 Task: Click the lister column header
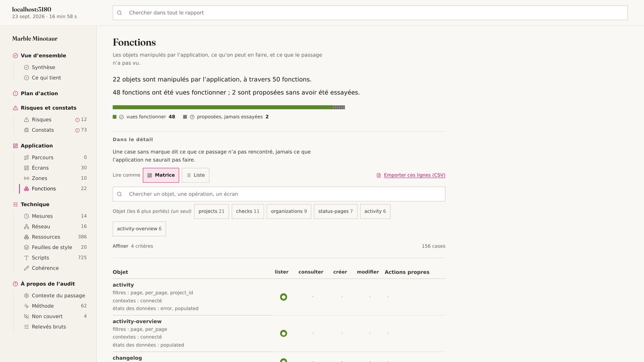pyautogui.click(x=282, y=272)
